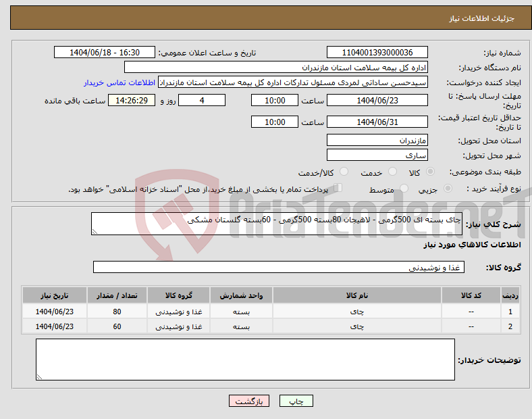The image size is (532, 419).
Task: Focus the نام دستگاه خریدار field
Action: click(x=276, y=68)
